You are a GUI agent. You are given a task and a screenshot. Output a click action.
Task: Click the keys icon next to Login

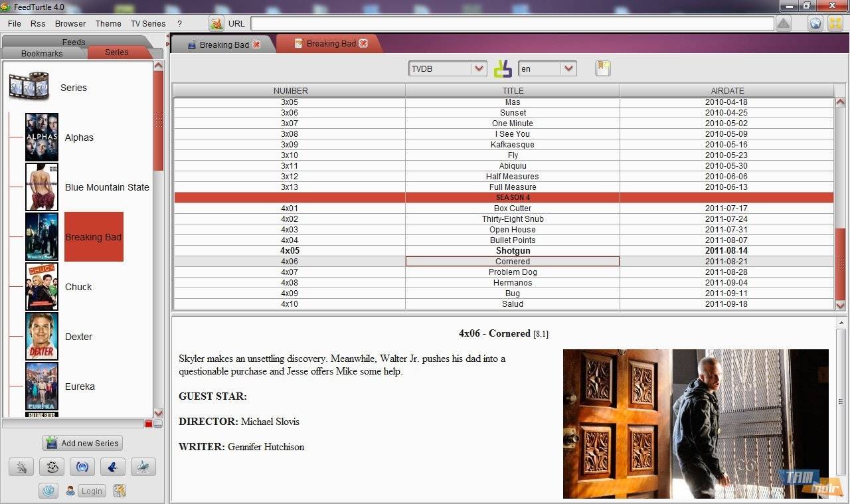coord(120,491)
